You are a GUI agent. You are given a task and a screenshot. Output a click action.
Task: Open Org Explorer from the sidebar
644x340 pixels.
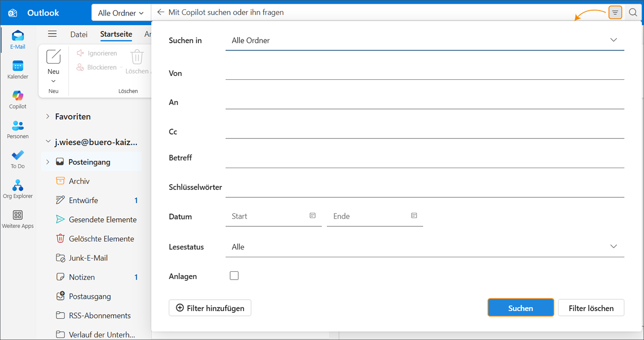point(18,189)
